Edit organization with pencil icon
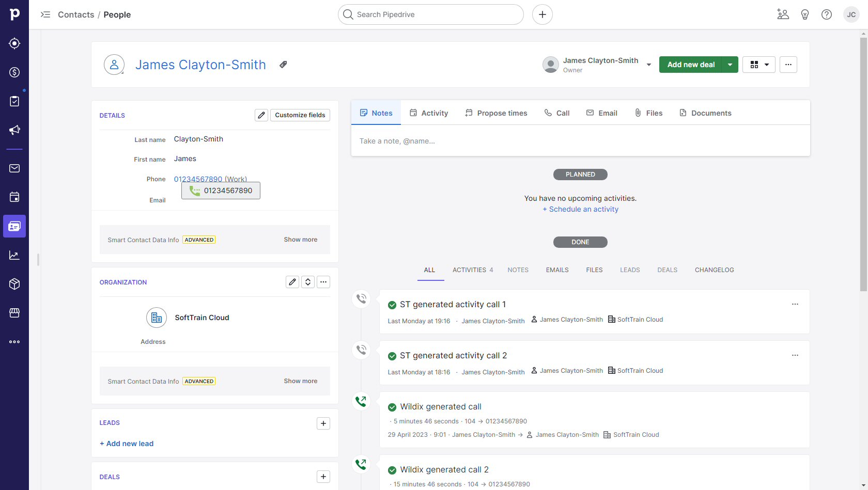The image size is (868, 490). coord(292,282)
